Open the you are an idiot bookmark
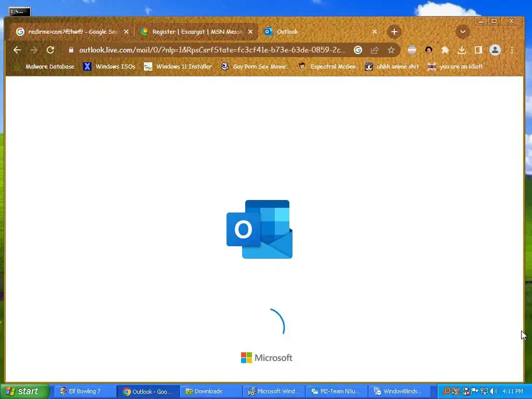 pos(455,66)
